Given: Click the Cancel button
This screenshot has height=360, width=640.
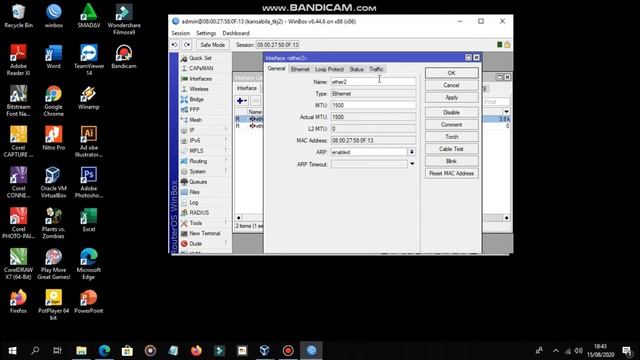Looking at the screenshot, I should [451, 85].
